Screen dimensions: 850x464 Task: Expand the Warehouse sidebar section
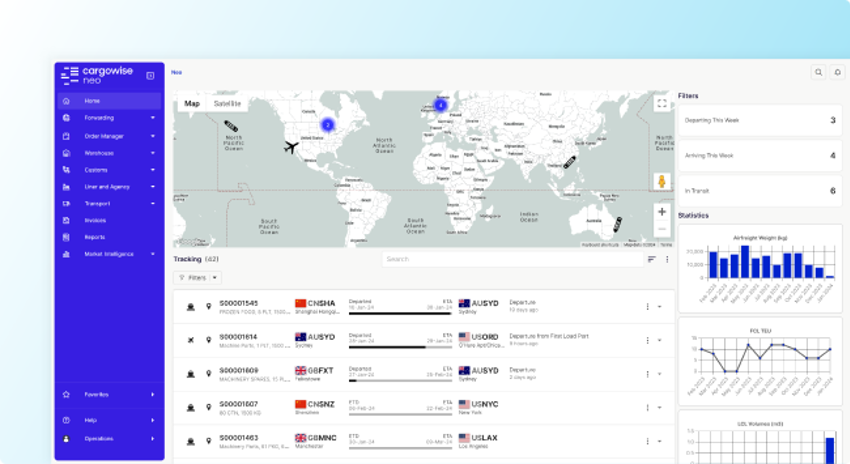[108, 153]
